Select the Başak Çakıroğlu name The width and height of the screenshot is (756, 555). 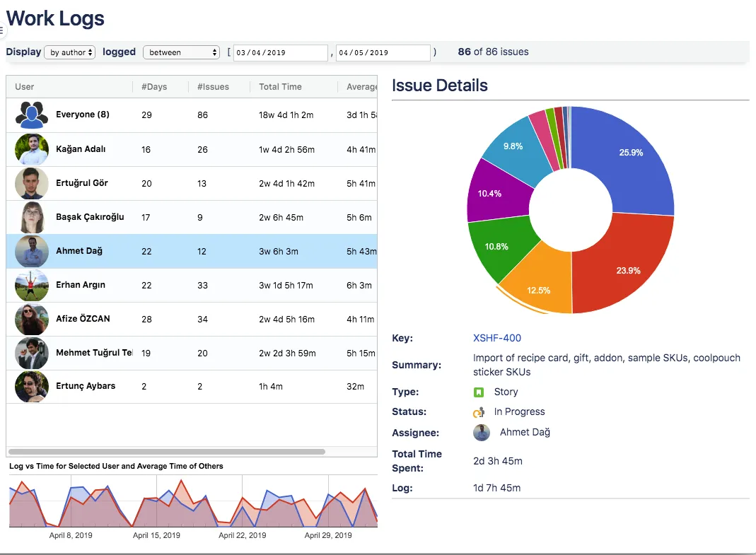coord(90,217)
